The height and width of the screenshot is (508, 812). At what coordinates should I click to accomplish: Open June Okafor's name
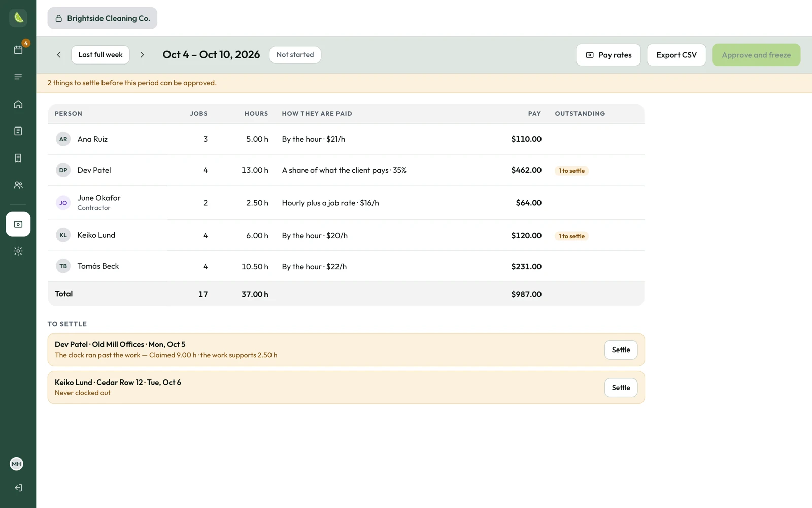(x=99, y=198)
